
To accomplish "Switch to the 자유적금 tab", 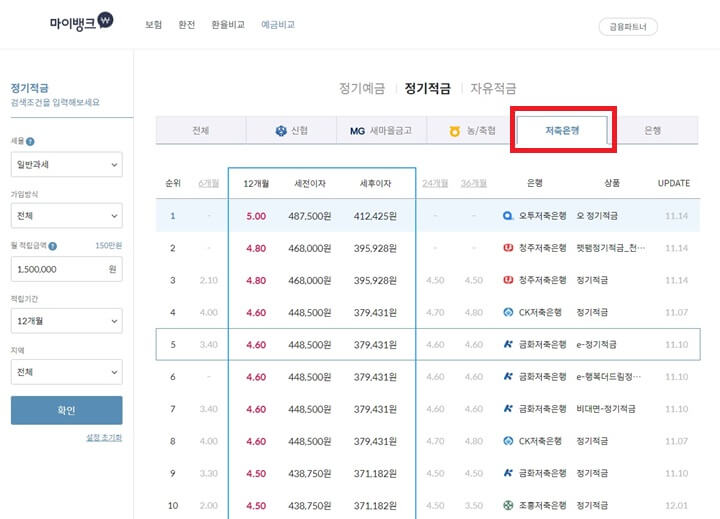I will [493, 88].
